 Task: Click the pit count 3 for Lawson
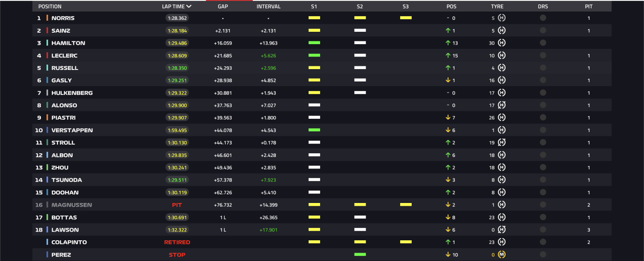589,229
